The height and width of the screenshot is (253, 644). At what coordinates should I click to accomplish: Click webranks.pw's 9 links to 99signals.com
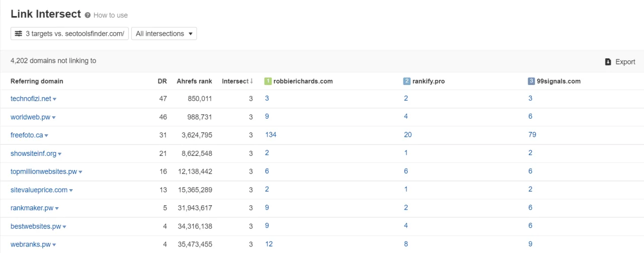[530, 244]
